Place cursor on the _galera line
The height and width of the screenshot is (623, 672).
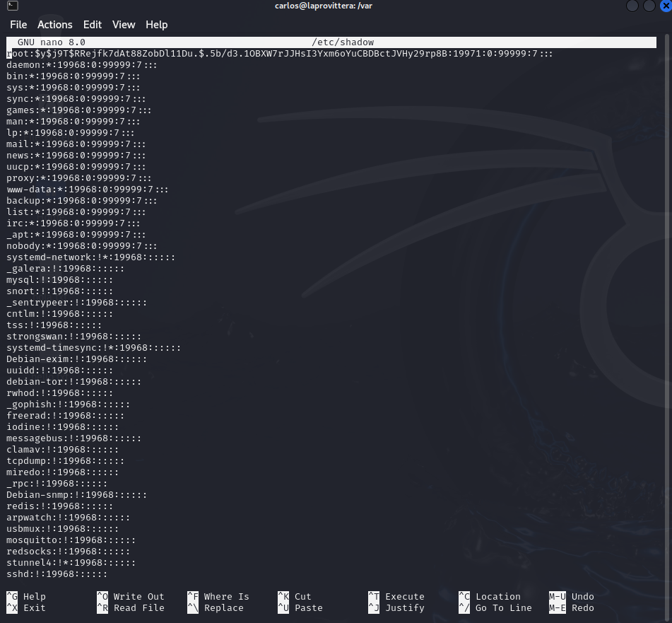(x=65, y=269)
